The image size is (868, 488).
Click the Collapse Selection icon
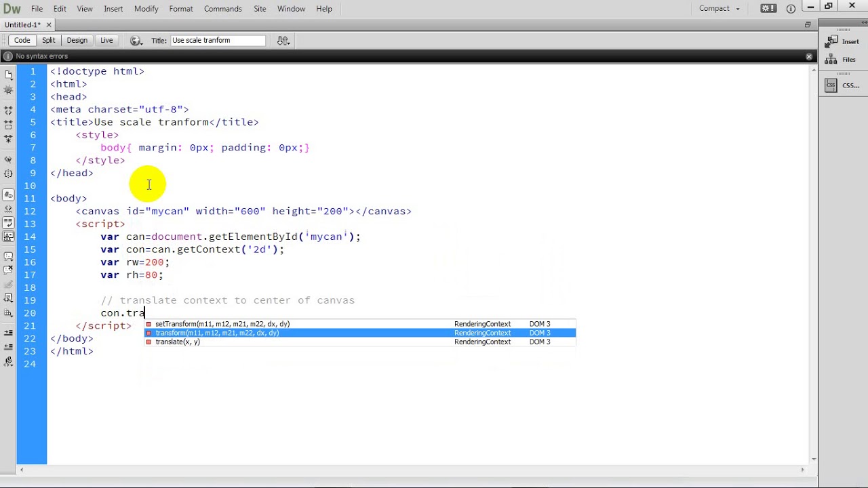pos(8,125)
